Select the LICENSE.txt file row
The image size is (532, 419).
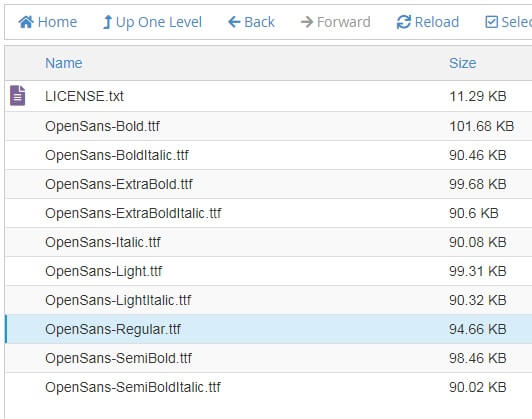click(x=269, y=96)
